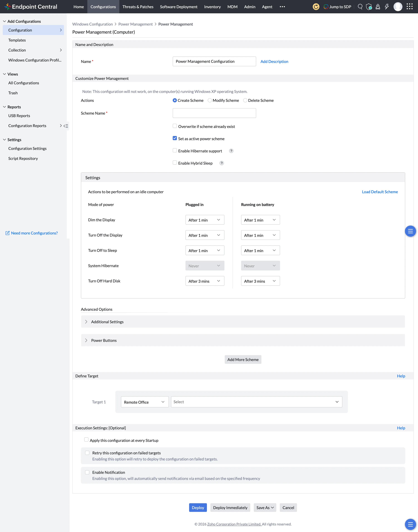Click Jump to SDP

(337, 7)
